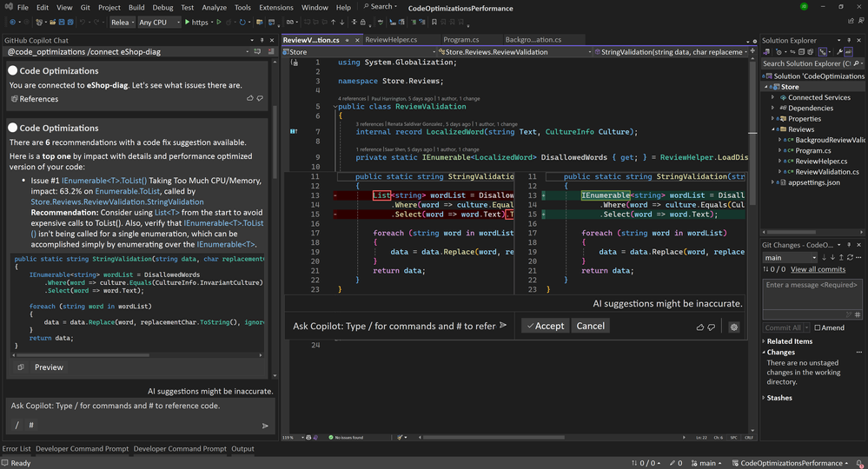868x469 pixels.
Task: Expand the Connected Services node
Action: (x=772, y=97)
